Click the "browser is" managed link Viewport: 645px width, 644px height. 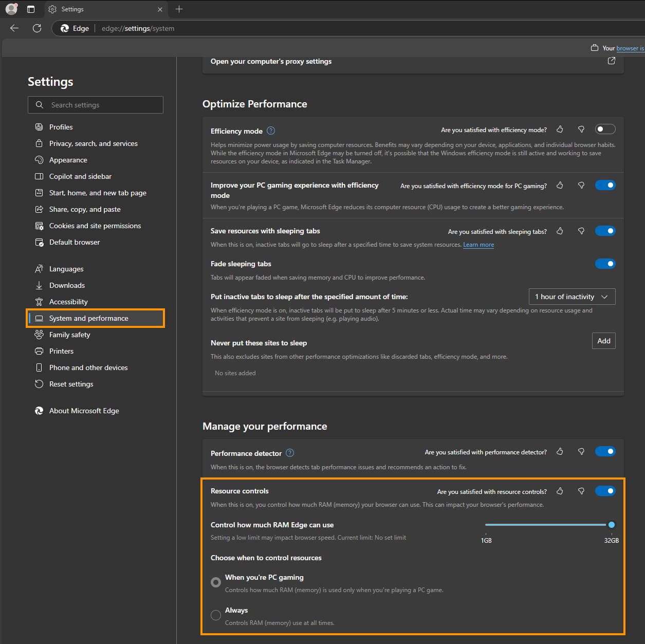pyautogui.click(x=630, y=48)
